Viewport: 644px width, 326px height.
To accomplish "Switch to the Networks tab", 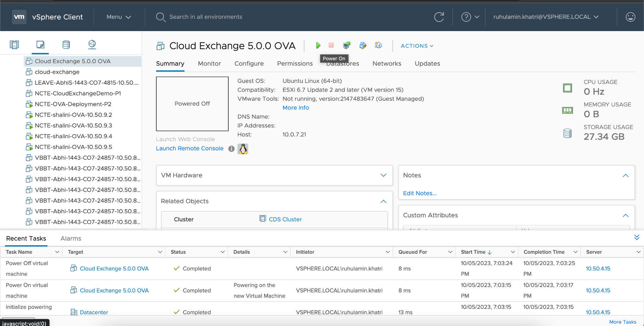I will coord(387,63).
